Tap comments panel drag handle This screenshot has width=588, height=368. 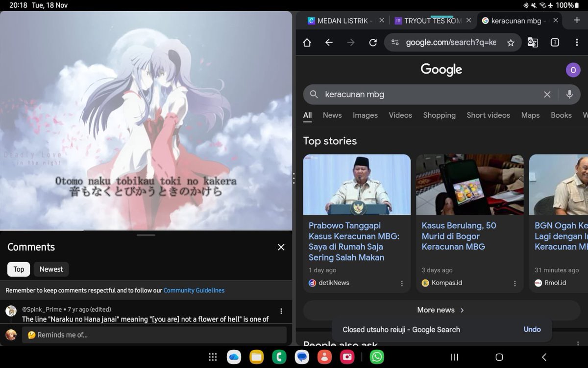146,236
